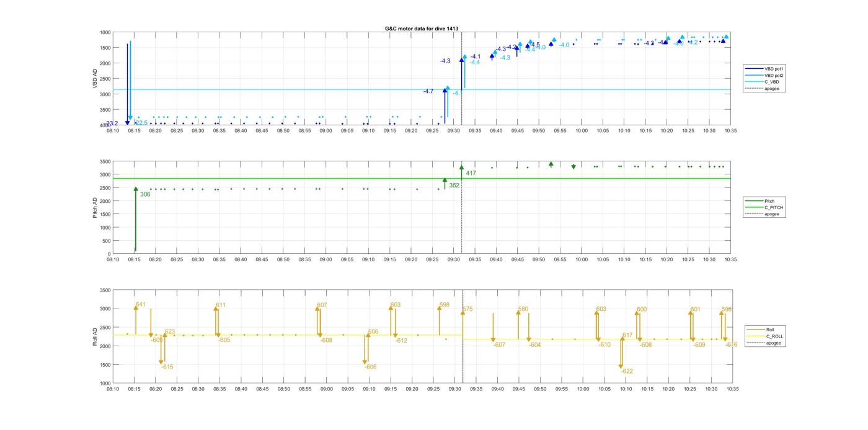
Task: Click the 'Pitch AD' y-axis label
Action: [95, 207]
